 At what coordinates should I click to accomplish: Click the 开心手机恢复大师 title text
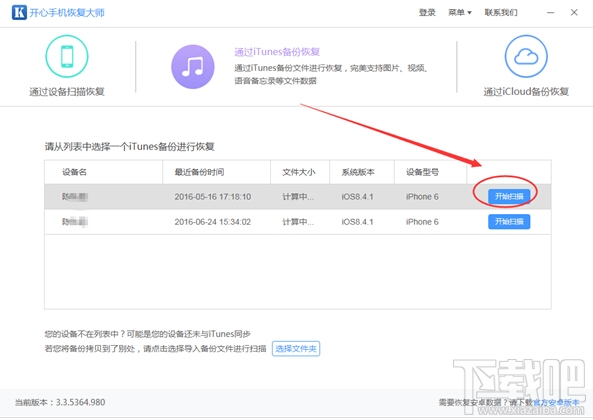pos(67,12)
